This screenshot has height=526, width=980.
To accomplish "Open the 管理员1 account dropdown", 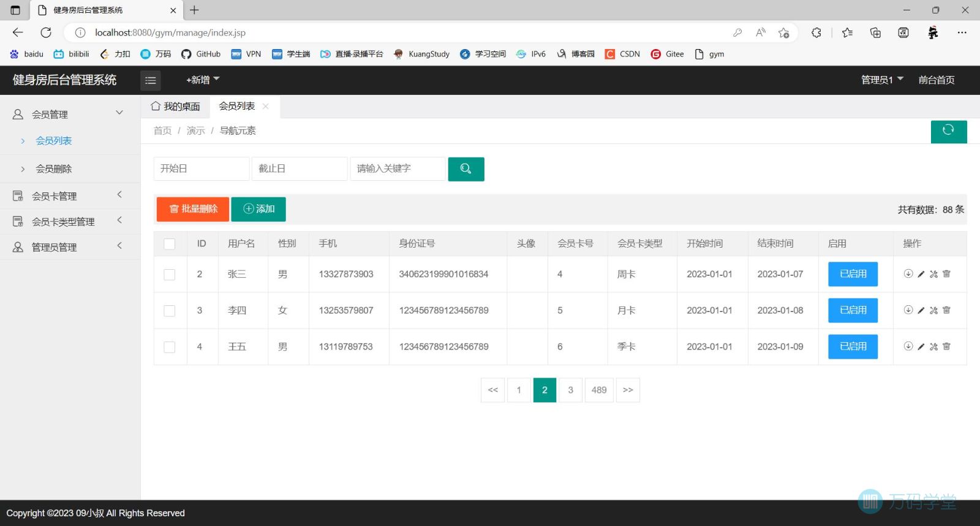I will pyautogui.click(x=882, y=80).
